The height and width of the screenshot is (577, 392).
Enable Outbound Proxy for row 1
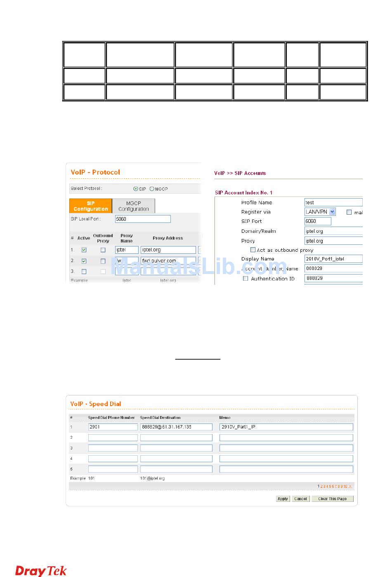(103, 250)
